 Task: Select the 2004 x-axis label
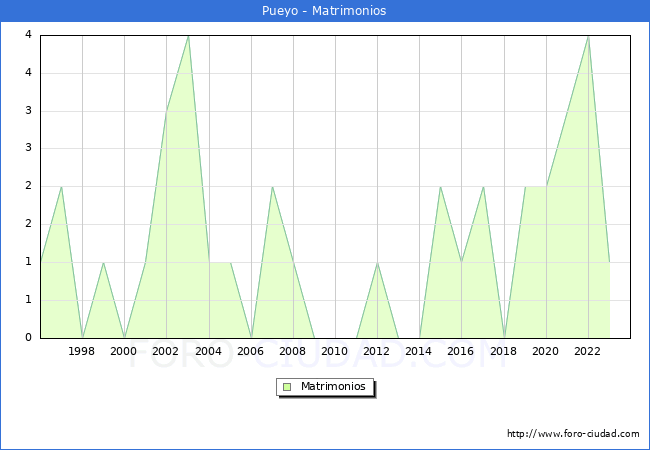[x=209, y=351]
